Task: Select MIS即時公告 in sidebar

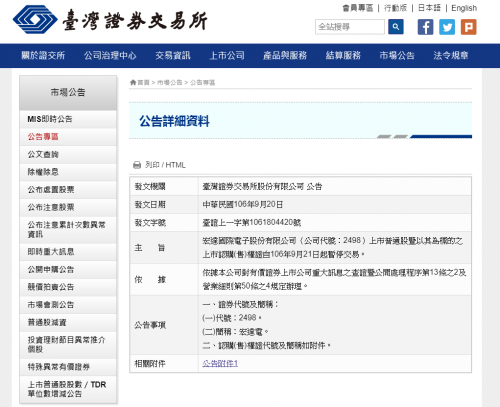Action: click(68, 119)
